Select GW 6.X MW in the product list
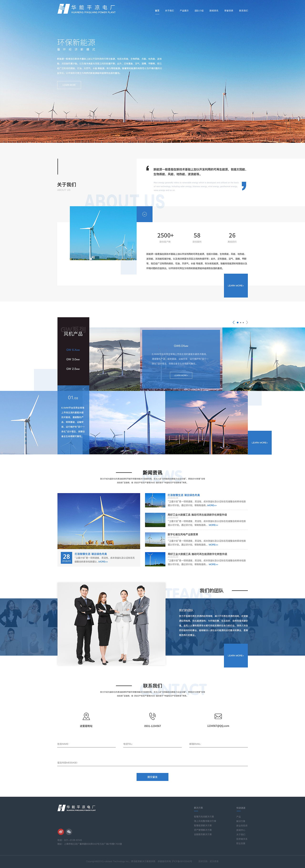This screenshot has height=868, width=305. (x=73, y=350)
